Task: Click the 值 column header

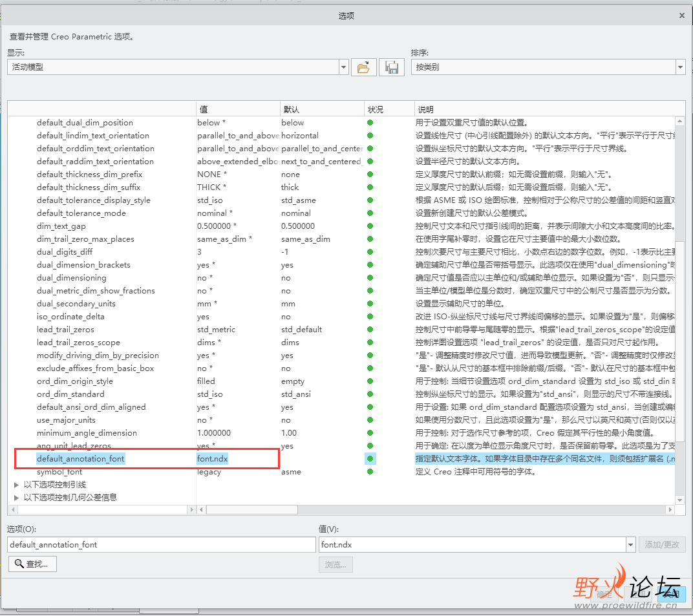Action: click(238, 109)
